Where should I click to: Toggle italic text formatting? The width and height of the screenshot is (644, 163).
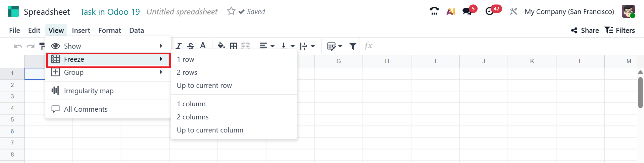(179, 46)
